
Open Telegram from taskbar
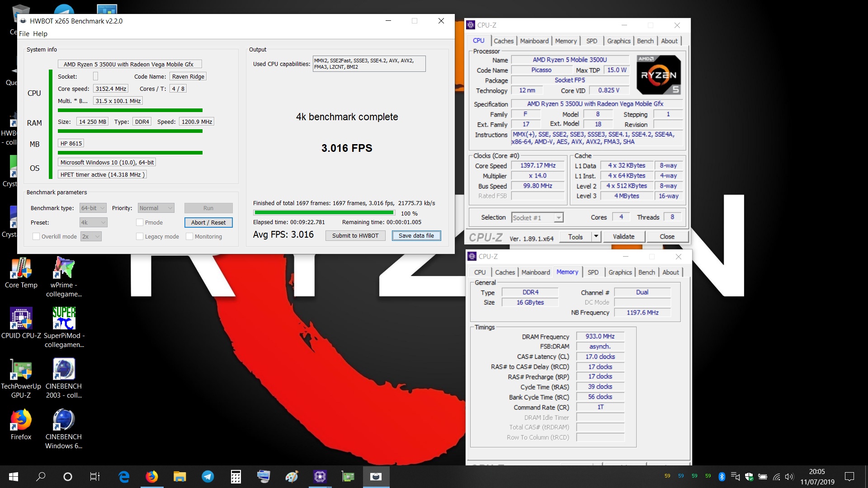pyautogui.click(x=208, y=477)
